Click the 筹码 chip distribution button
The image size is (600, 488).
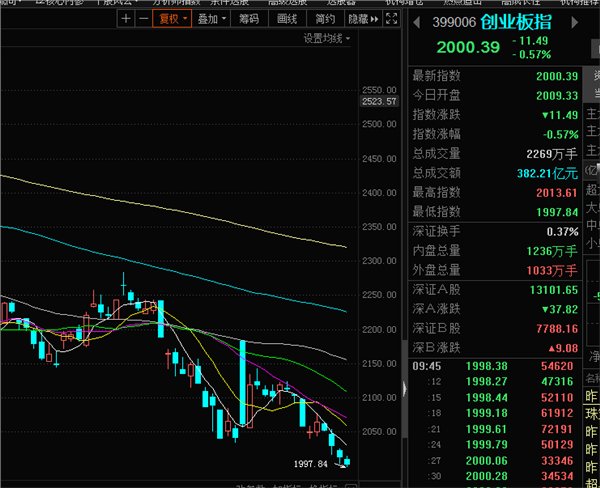pos(250,18)
